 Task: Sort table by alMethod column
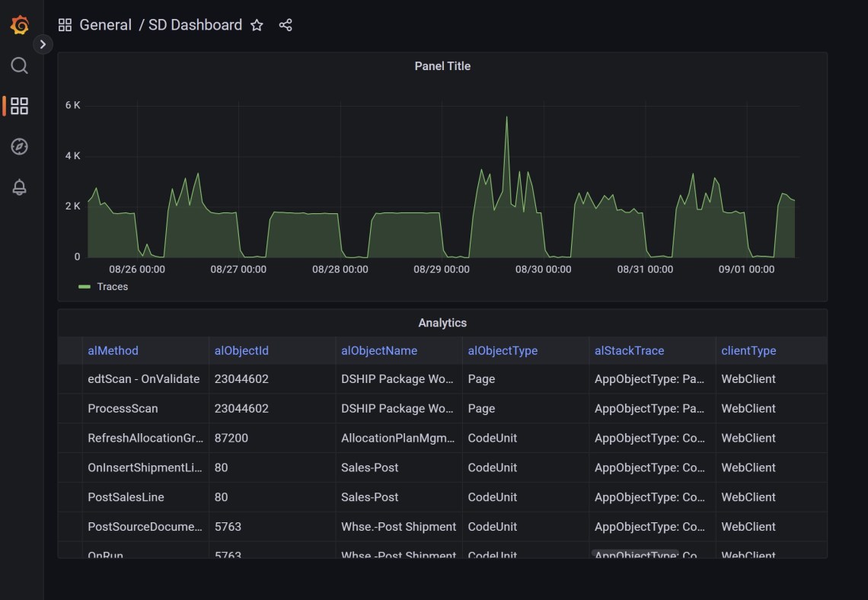click(113, 350)
